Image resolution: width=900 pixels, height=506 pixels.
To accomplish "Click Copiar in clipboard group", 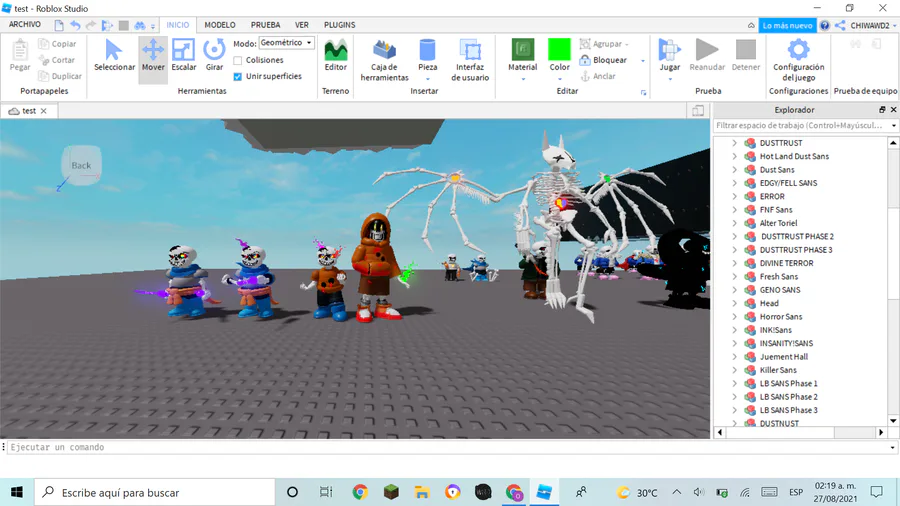I will pyautogui.click(x=57, y=44).
